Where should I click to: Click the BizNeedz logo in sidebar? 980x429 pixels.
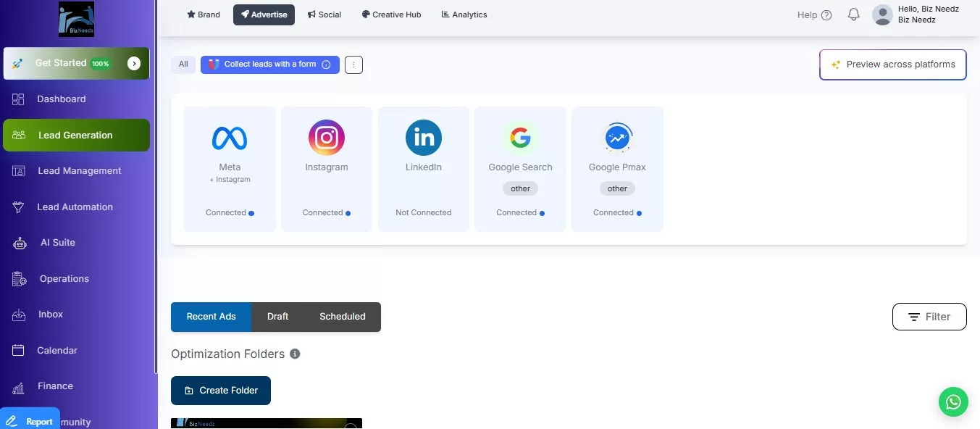pos(76,20)
